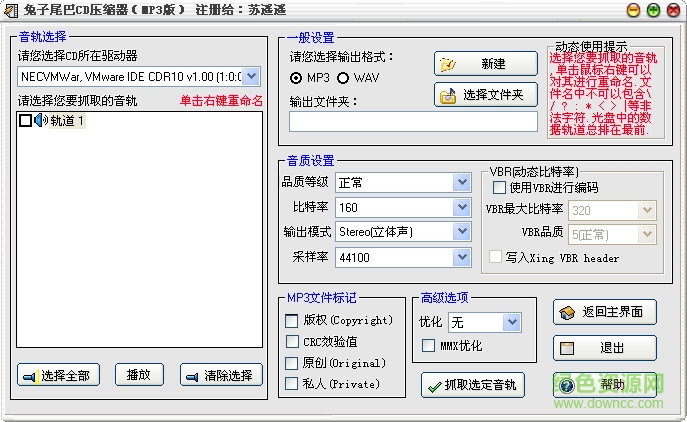The height and width of the screenshot is (422, 687).
Task: Click 选择全部 select all button
Action: (58, 376)
